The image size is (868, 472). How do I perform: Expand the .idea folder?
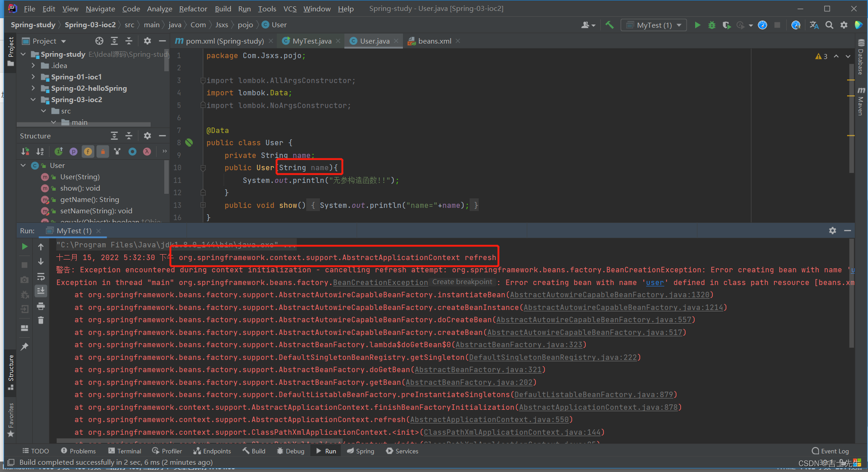pyautogui.click(x=33, y=65)
